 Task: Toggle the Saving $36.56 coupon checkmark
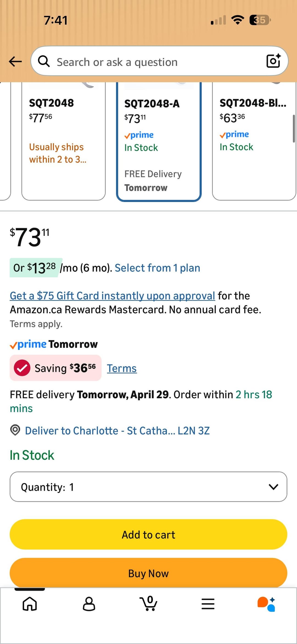22,368
